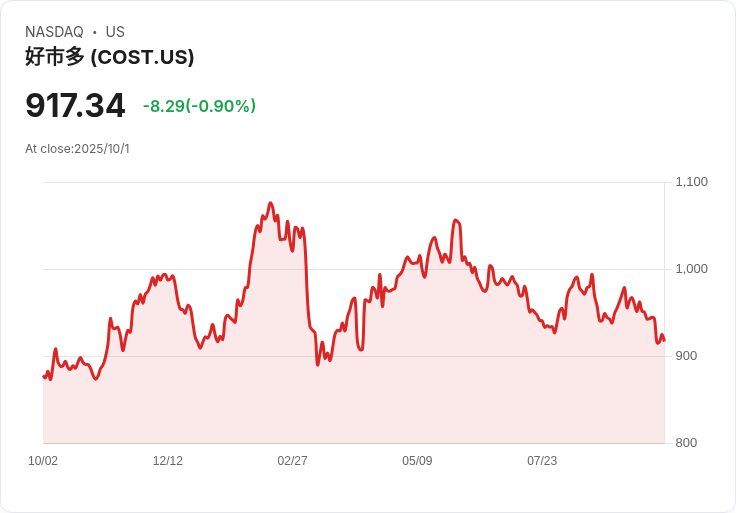The width and height of the screenshot is (736, 513).
Task: Click the highest peak of the price line
Action: coord(270,203)
